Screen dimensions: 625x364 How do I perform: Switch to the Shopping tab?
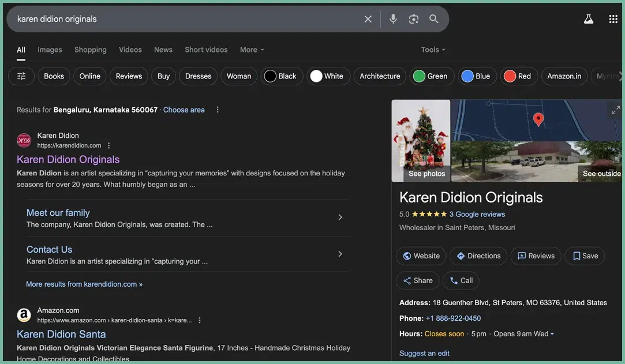click(x=90, y=50)
